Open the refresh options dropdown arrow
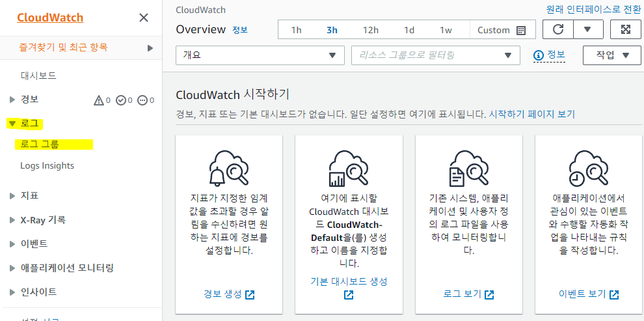 (x=588, y=29)
